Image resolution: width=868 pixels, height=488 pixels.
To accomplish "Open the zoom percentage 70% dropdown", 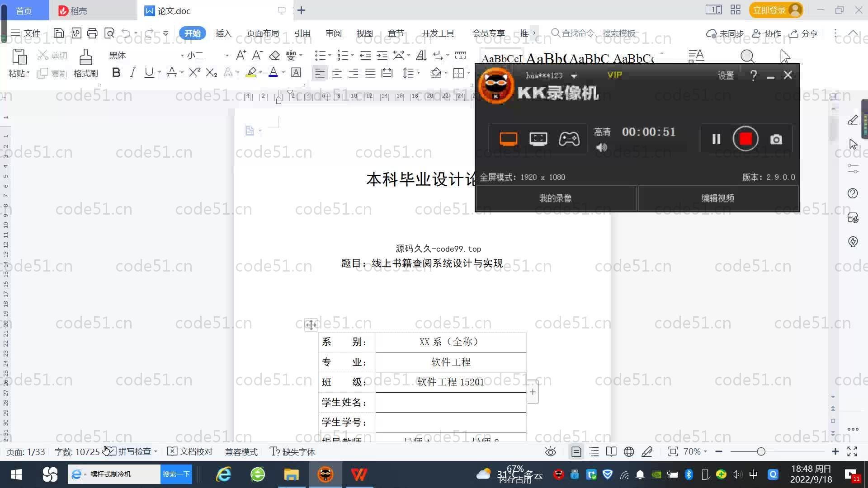I will pos(695,451).
